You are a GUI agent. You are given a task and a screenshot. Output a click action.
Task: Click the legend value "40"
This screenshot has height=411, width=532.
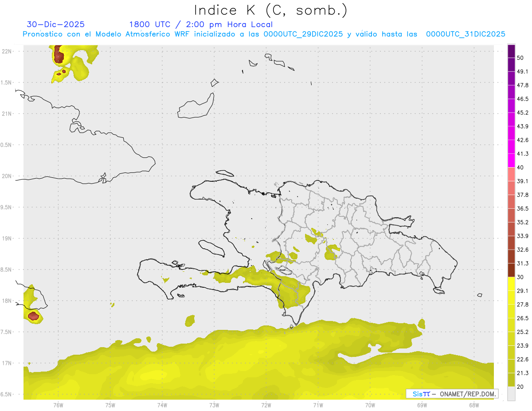click(x=520, y=168)
